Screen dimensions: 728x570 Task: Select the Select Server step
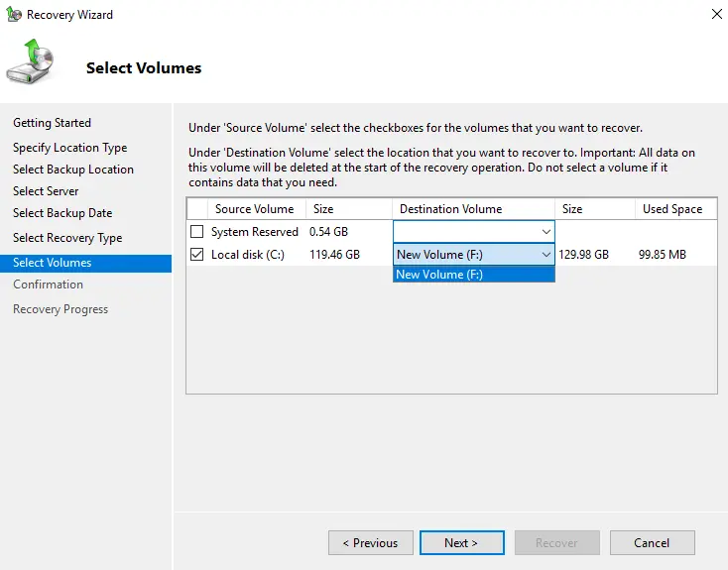point(46,191)
